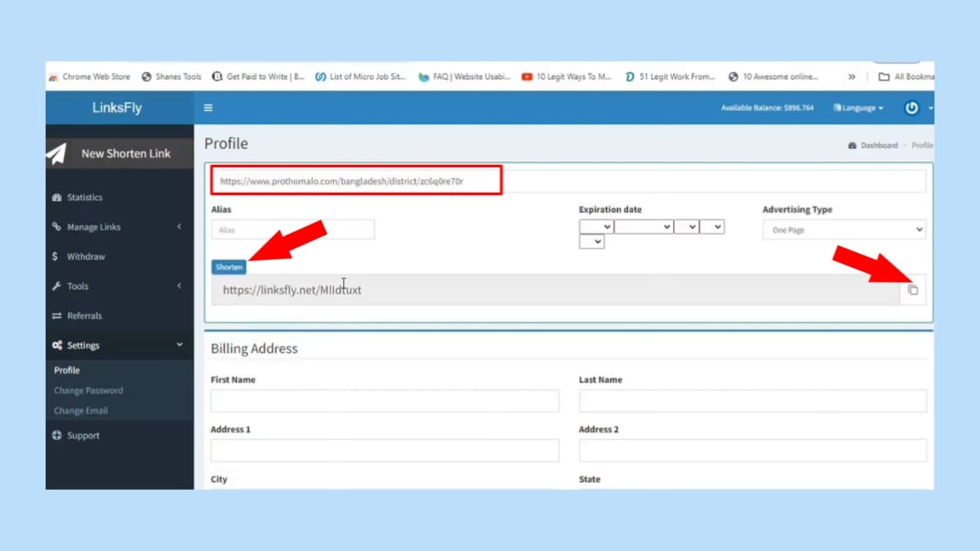The width and height of the screenshot is (980, 551).
Task: Click the blue Shorten button
Action: pyautogui.click(x=229, y=267)
